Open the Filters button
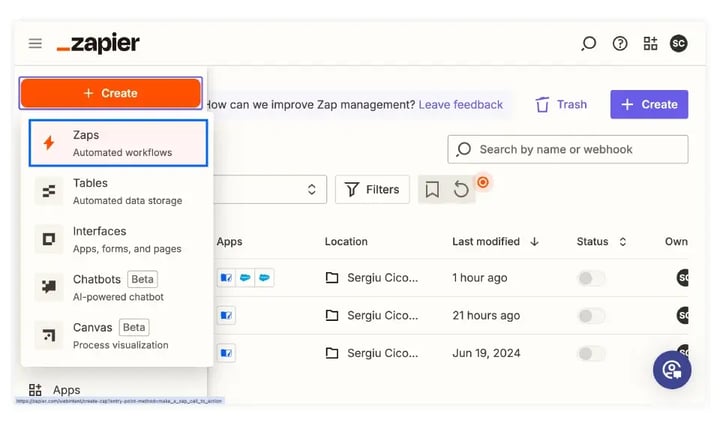The height and width of the screenshot is (426, 720). tap(372, 189)
